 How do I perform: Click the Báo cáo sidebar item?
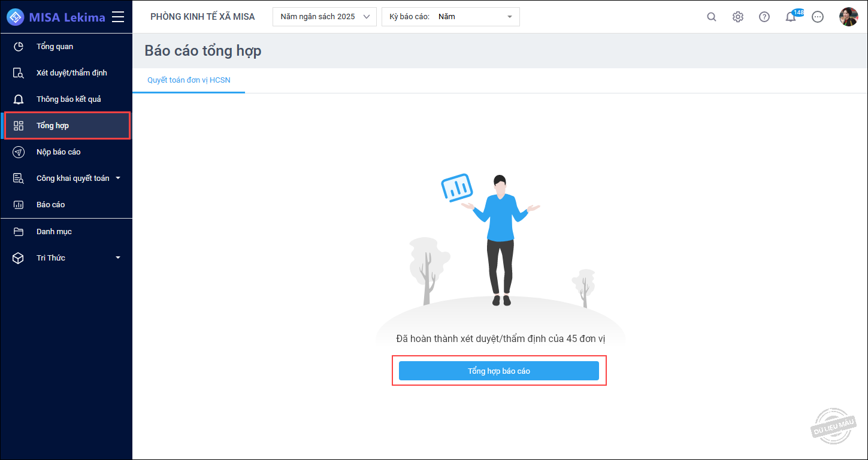tap(50, 205)
